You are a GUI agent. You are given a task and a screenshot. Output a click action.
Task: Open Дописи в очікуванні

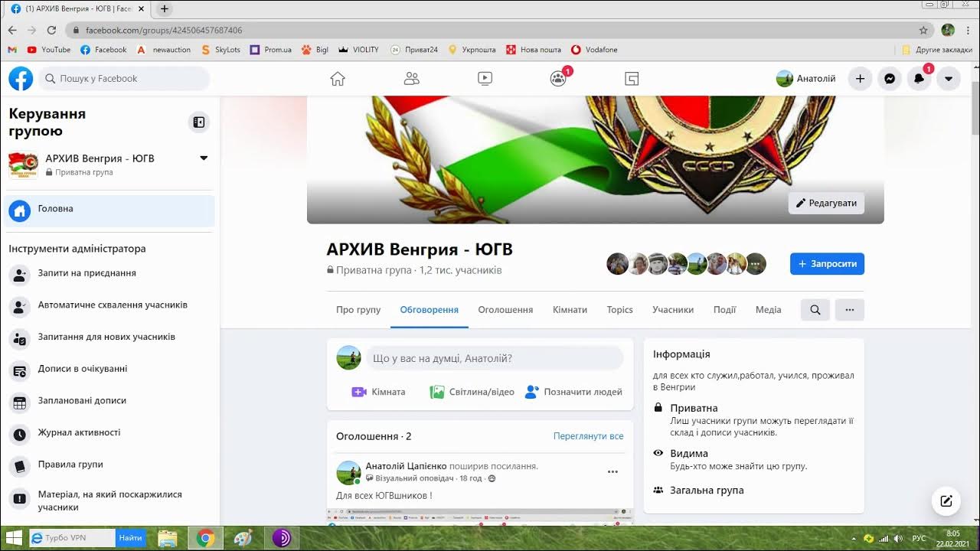(109, 369)
